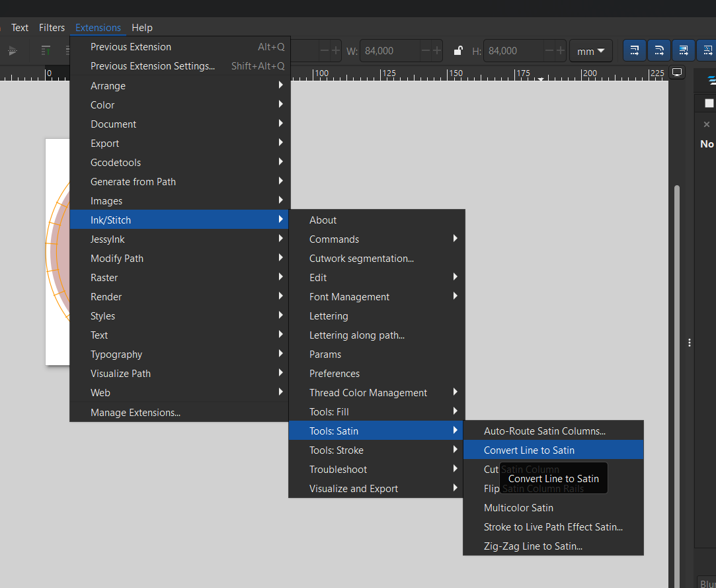Expand the Color submenu

click(180, 105)
